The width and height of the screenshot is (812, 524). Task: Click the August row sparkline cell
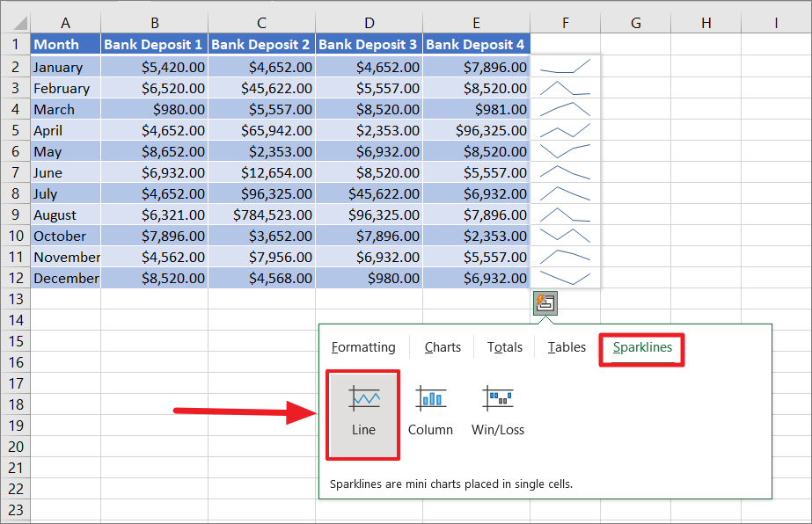click(565, 215)
